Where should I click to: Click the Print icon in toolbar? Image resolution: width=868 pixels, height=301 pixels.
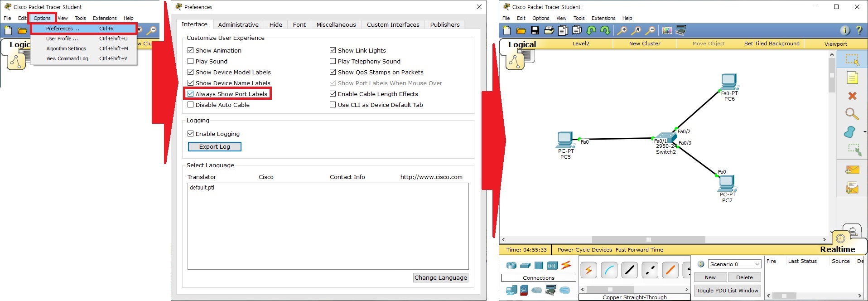coord(549,30)
